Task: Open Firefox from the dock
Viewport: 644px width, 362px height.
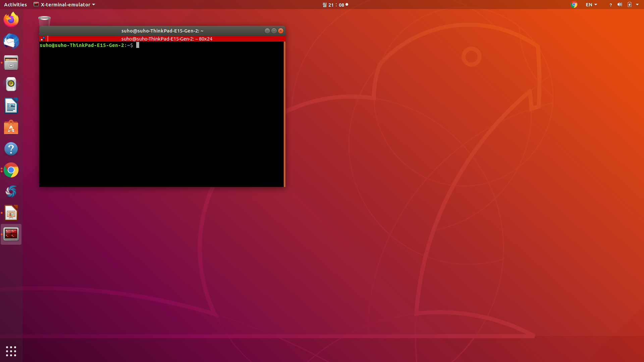Action: coord(11,20)
